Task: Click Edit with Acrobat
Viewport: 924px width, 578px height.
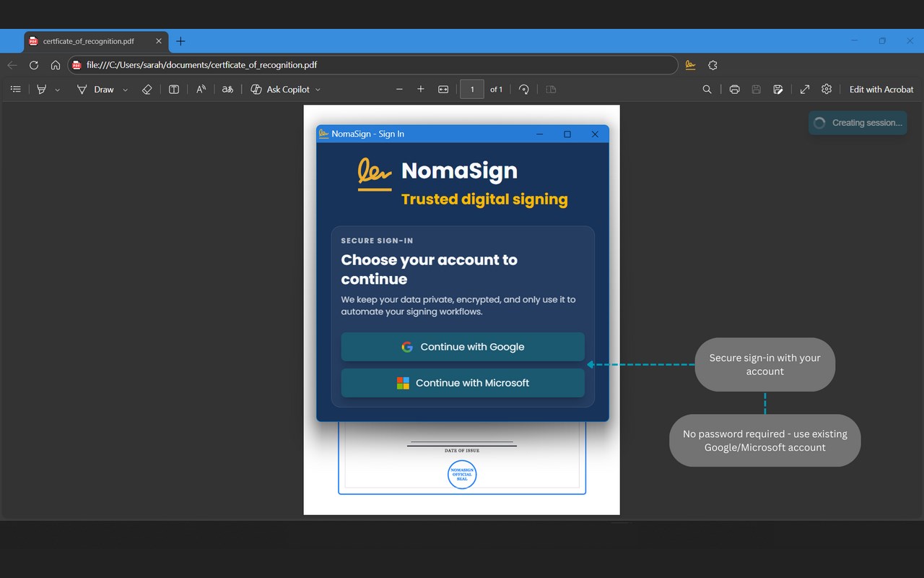Action: pos(881,90)
